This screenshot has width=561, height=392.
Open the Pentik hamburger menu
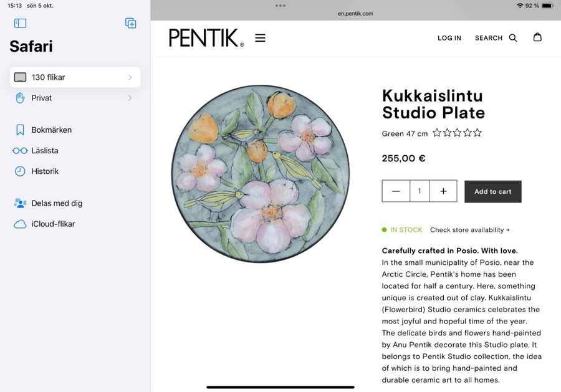[260, 38]
